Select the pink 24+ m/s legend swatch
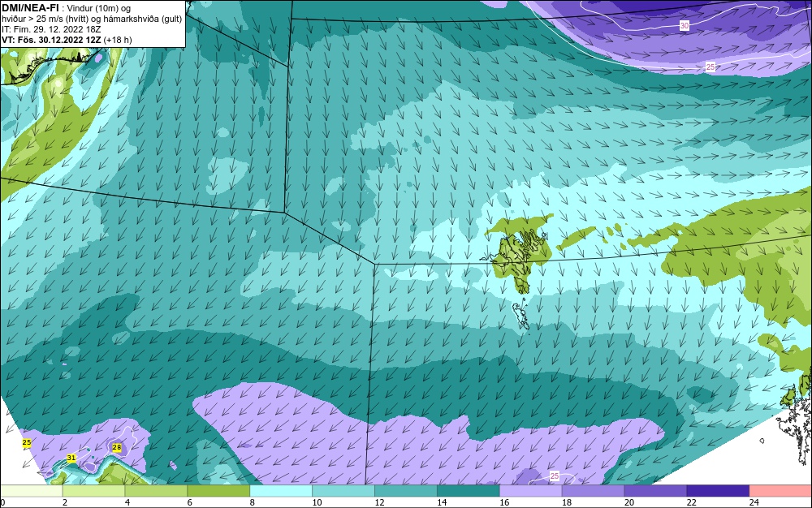This screenshot has height=508, width=812. point(780,491)
